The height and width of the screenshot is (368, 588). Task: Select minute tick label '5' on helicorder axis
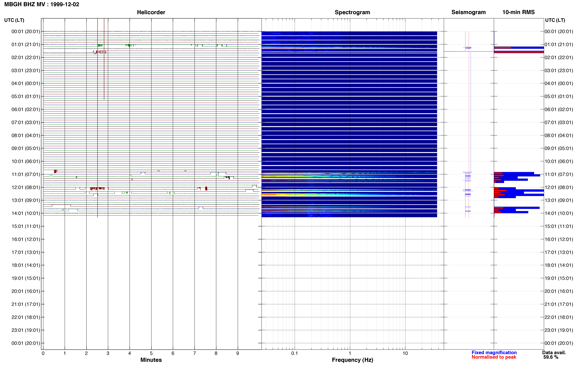tap(151, 353)
